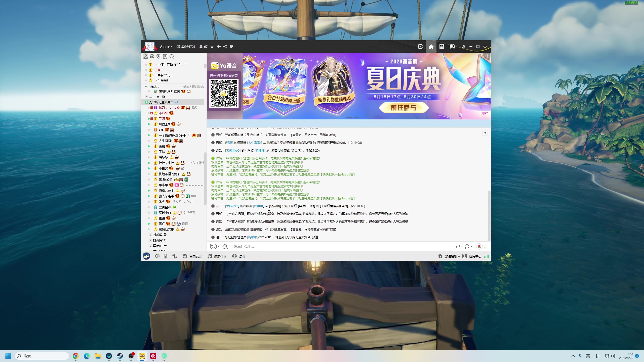Click the 自由发言 free speech button
Viewport: 644px width, 362px height.
point(192,256)
